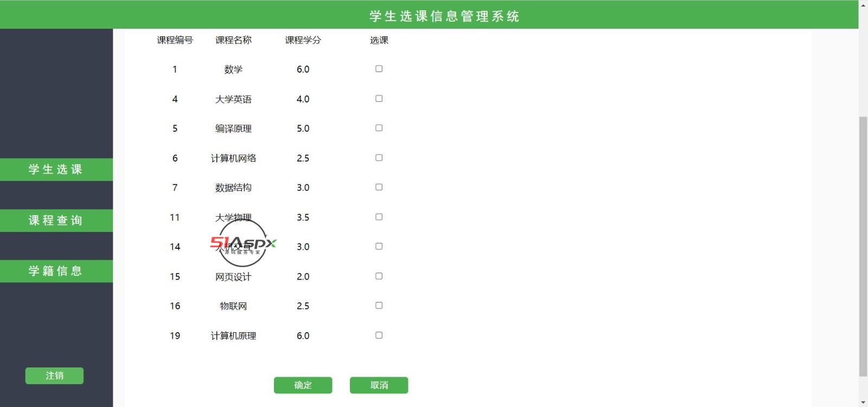This screenshot has width=868, height=407.
Task: Click the course name 编译原理
Action: click(x=233, y=128)
